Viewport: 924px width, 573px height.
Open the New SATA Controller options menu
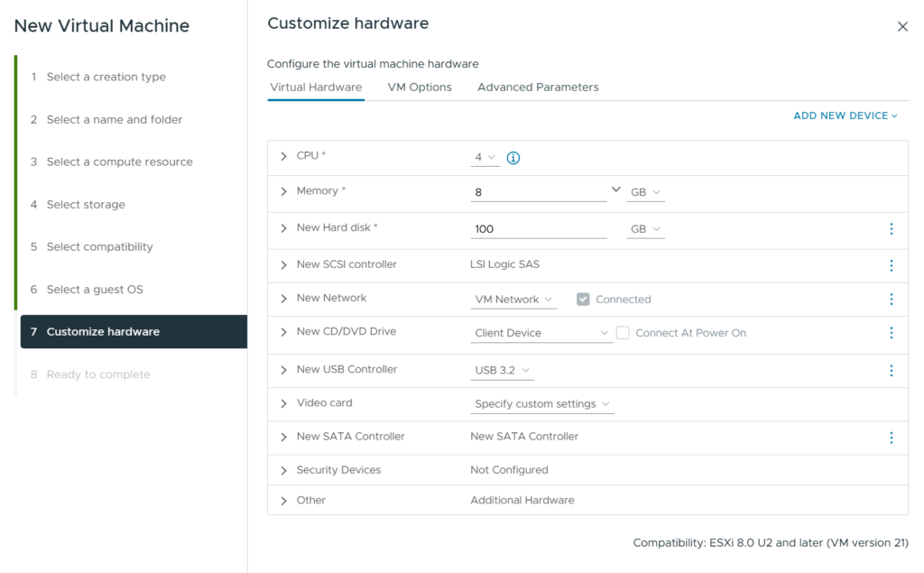[891, 438]
